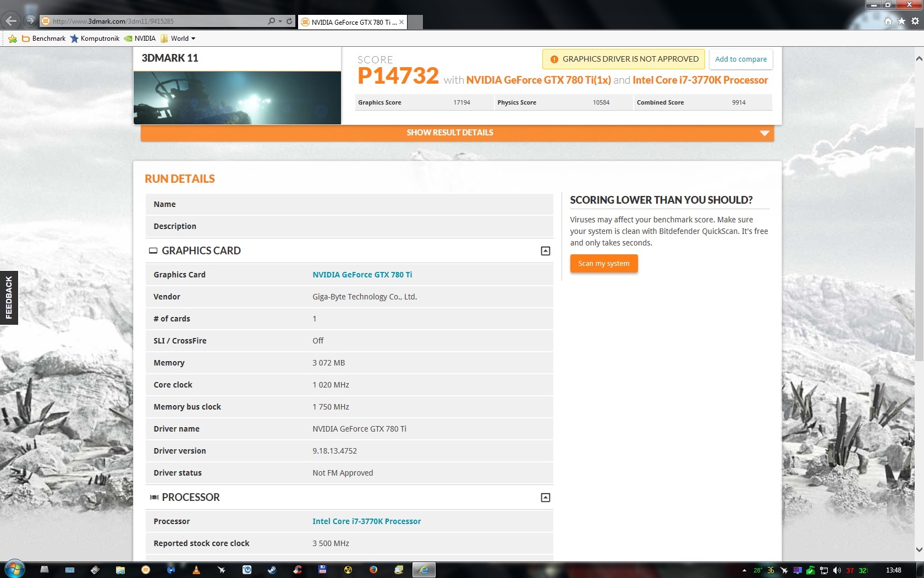Click the search magnifier in address bar
The height and width of the screenshot is (578, 924).
tap(271, 21)
